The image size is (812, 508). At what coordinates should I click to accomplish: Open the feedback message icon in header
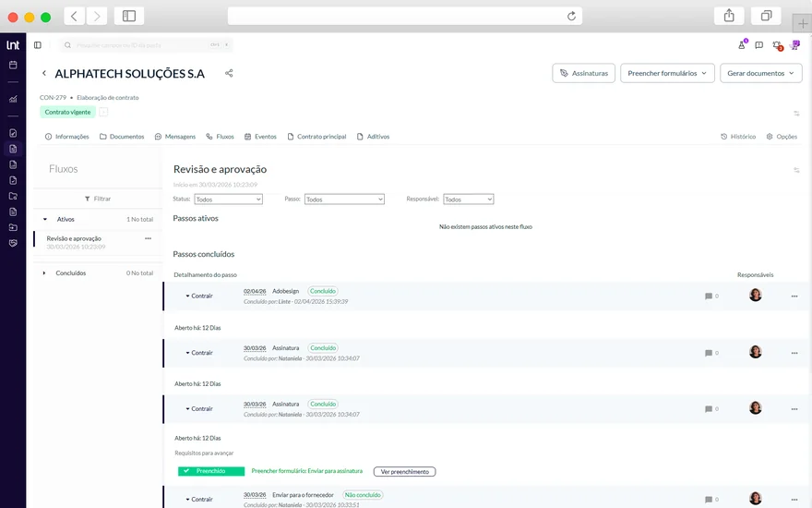click(x=759, y=45)
